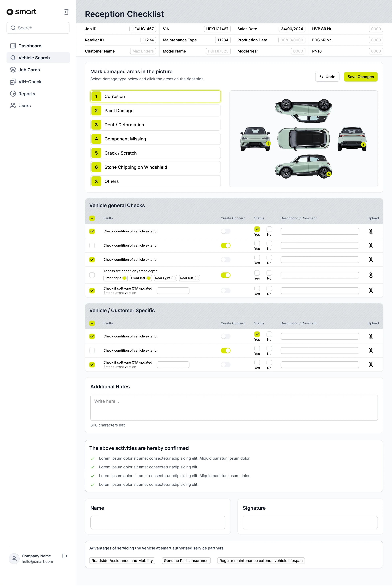Viewport: 392px width, 586px height.
Task: Click the top-view car image
Action: pyautogui.click(x=303, y=138)
